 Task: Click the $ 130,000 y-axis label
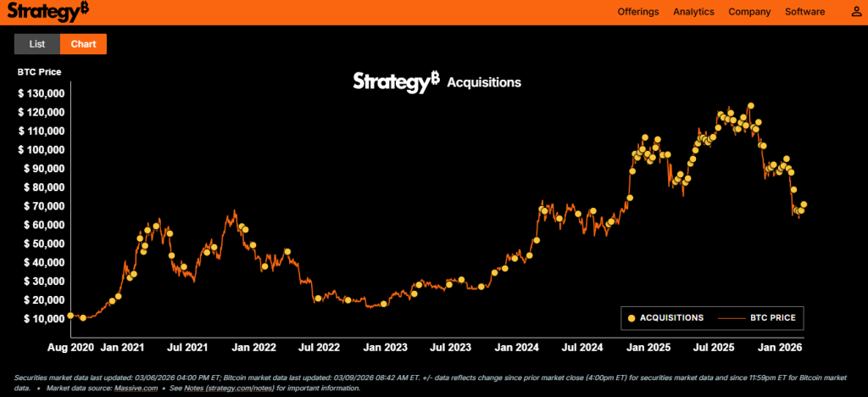pyautogui.click(x=42, y=93)
